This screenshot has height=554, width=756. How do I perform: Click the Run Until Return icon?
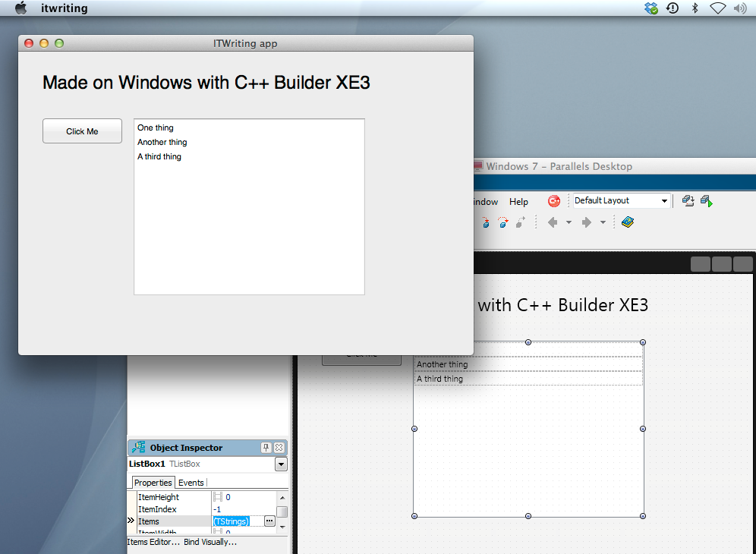click(520, 222)
